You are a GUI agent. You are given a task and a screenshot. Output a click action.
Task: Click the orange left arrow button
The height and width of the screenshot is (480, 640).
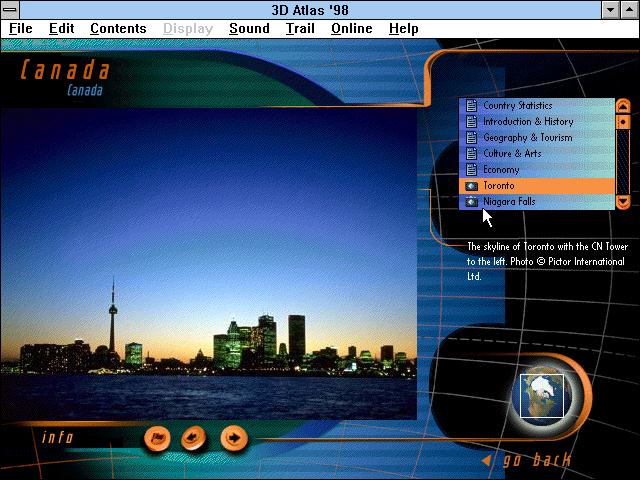coord(194,438)
